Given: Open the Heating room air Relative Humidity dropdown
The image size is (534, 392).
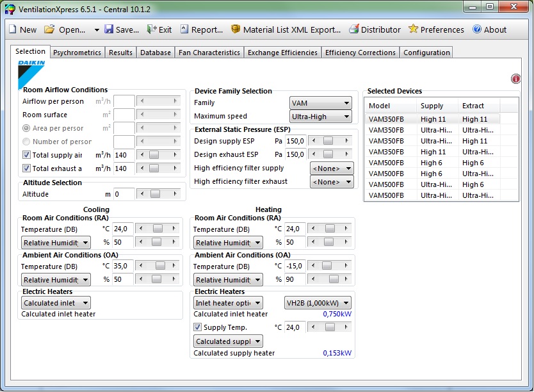Looking at the screenshot, I should (x=228, y=243).
